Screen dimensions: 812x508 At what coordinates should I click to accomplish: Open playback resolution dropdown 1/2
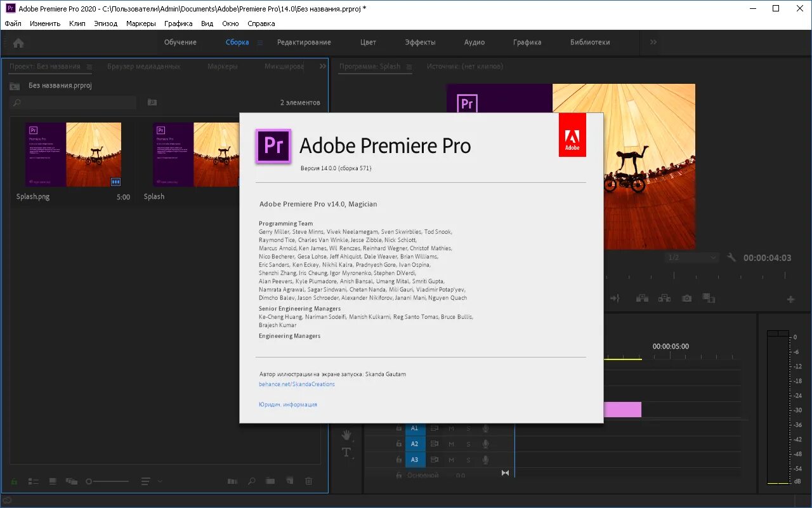pos(691,258)
